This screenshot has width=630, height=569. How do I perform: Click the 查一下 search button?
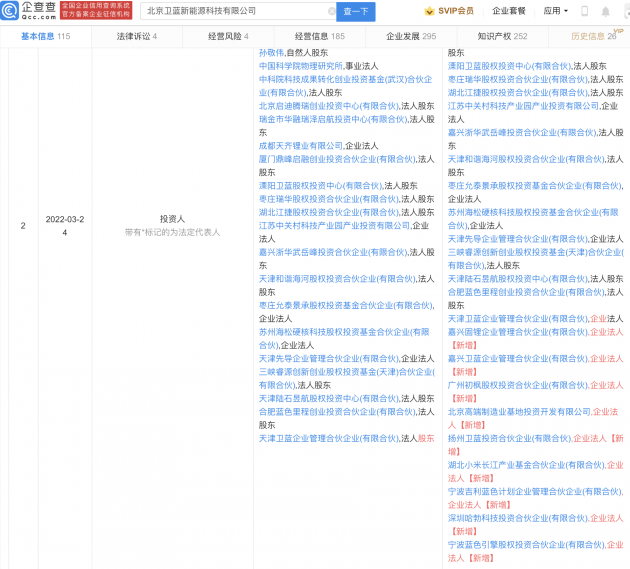[356, 12]
